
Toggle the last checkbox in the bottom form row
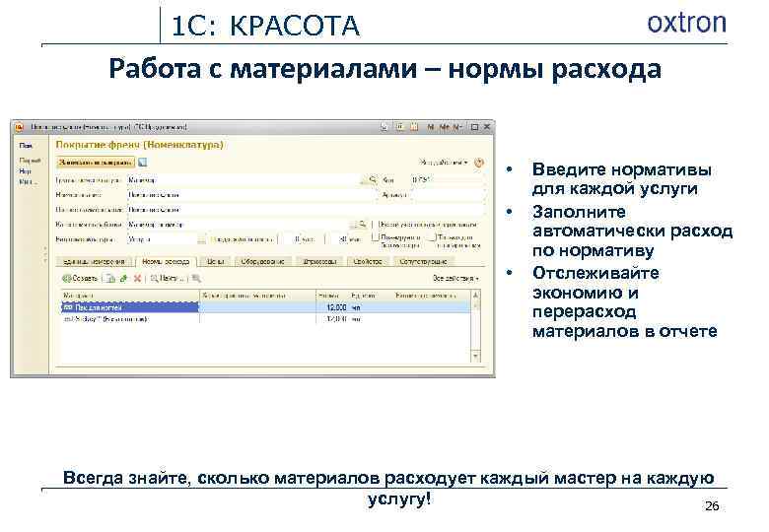pos(432,237)
